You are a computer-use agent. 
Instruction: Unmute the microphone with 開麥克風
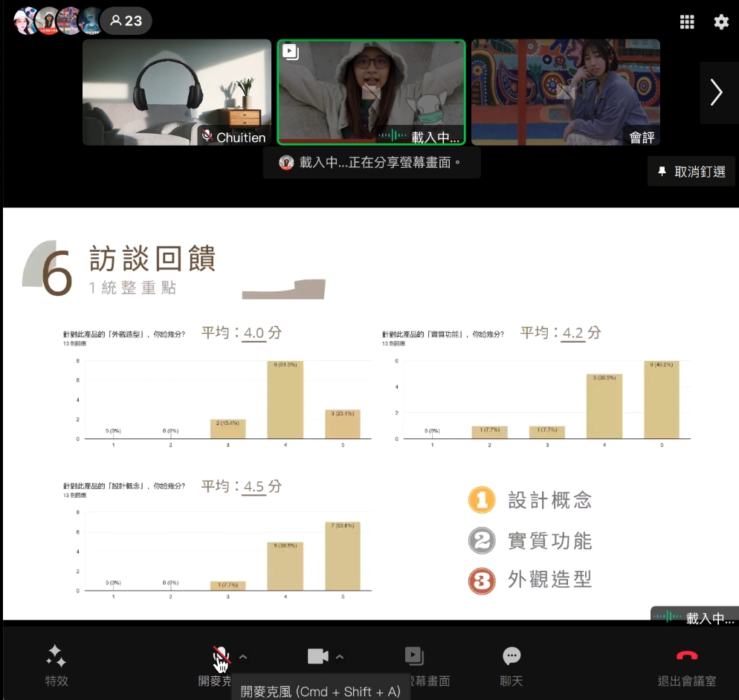tap(220, 657)
